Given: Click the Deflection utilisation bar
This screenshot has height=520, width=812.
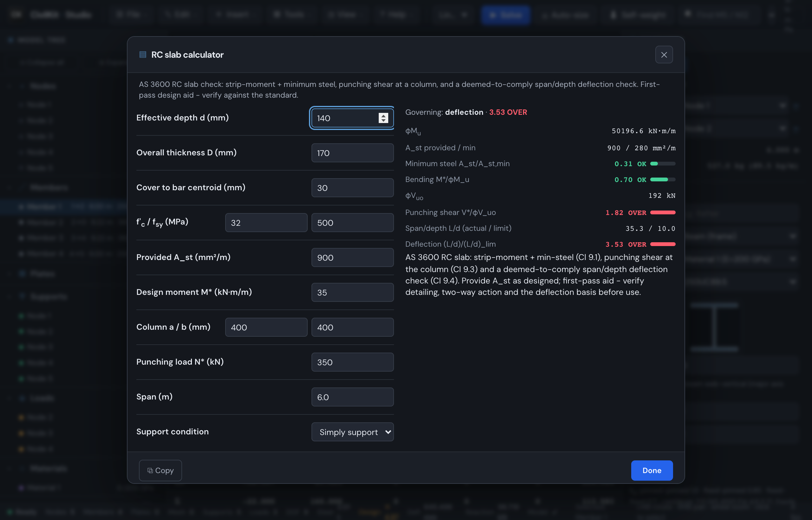Looking at the screenshot, I should (x=663, y=244).
